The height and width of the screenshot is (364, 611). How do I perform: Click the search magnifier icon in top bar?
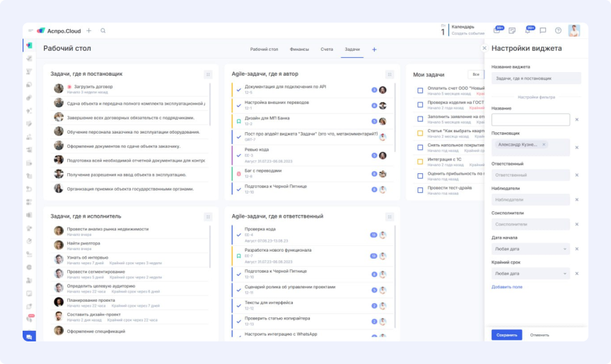(x=103, y=31)
